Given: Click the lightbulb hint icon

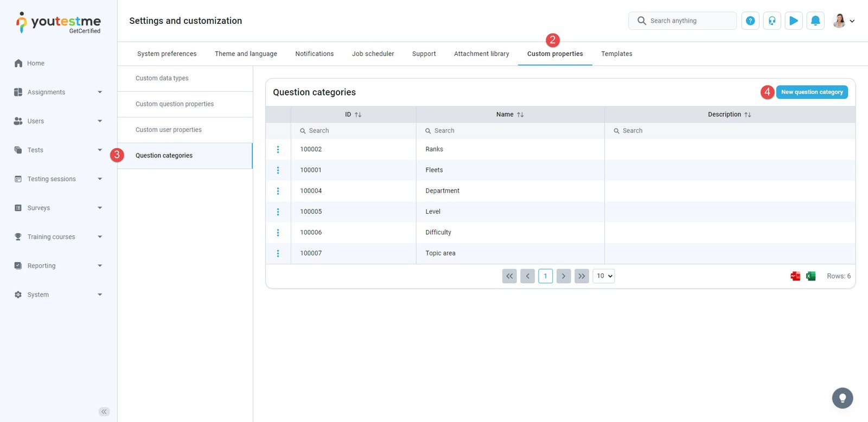Looking at the screenshot, I should [843, 398].
